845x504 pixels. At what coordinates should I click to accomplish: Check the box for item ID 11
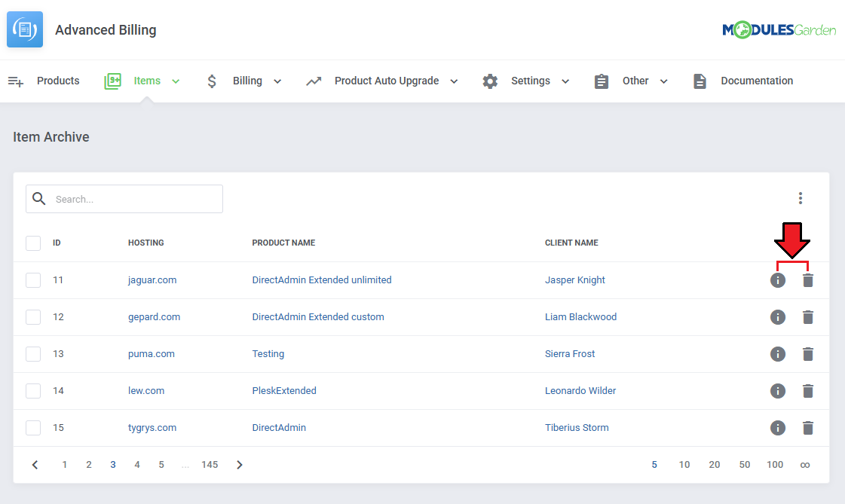(x=33, y=280)
